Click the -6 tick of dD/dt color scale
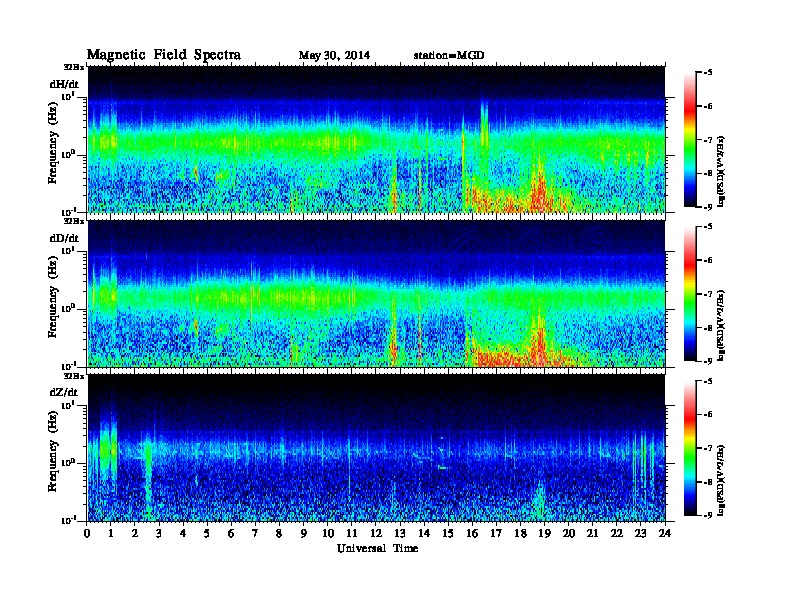792x612 pixels. tap(708, 261)
